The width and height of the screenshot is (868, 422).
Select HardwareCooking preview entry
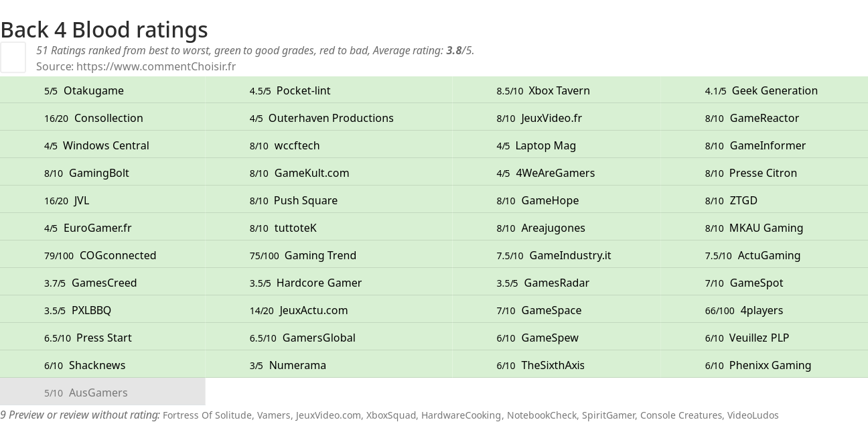[x=461, y=415]
